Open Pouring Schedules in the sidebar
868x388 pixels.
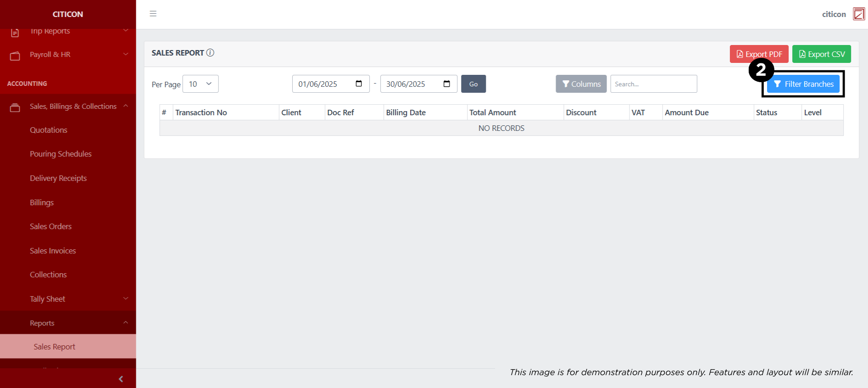[61, 154]
